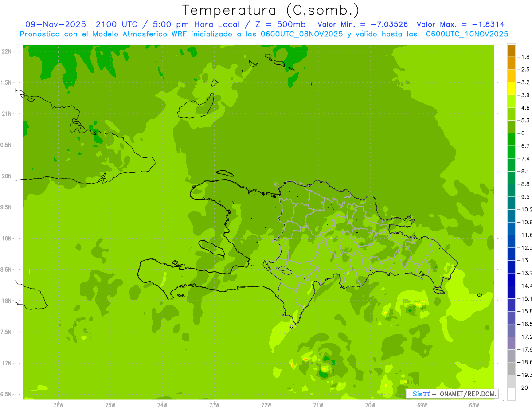Pick the white swatch below the -20 label
Viewport: 532px width, 411px height.
[511, 394]
